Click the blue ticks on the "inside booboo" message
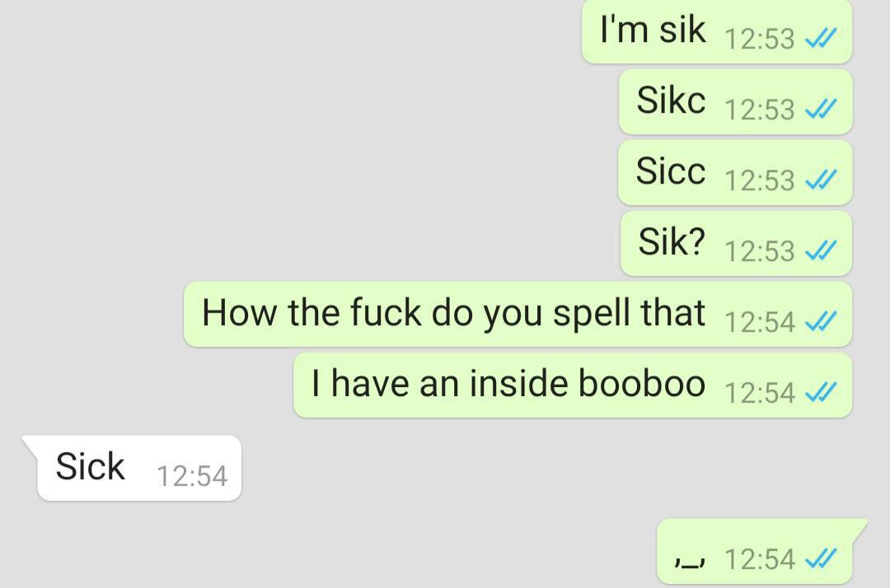Screen dimensions: 890x588 pos(821,392)
